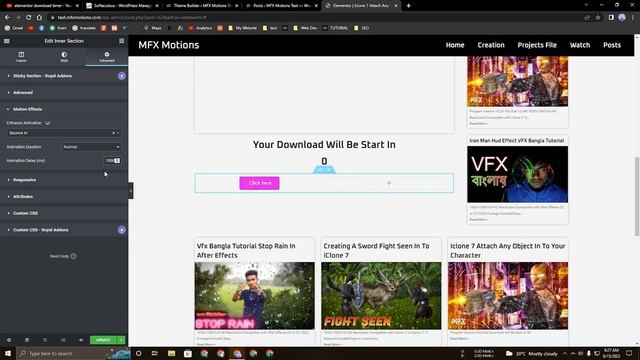Collapse the Elementor panel with side arrow
The height and width of the screenshot is (360, 640).
(x=131, y=191)
